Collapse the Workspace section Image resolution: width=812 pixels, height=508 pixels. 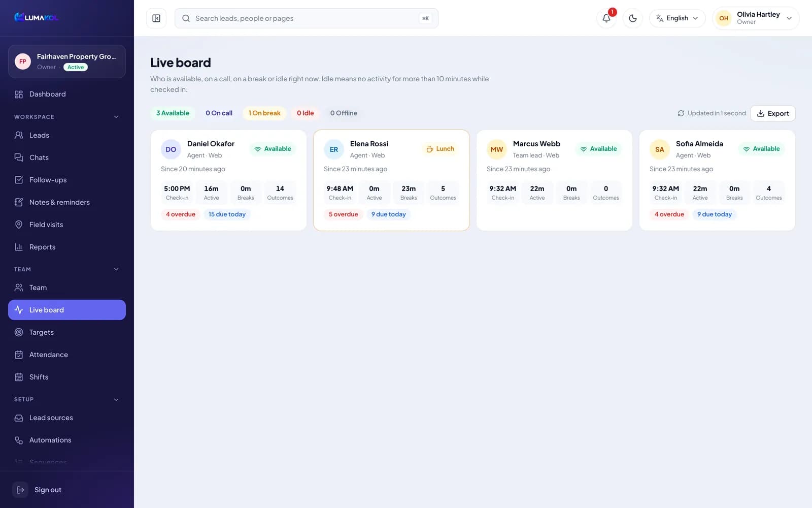point(116,117)
